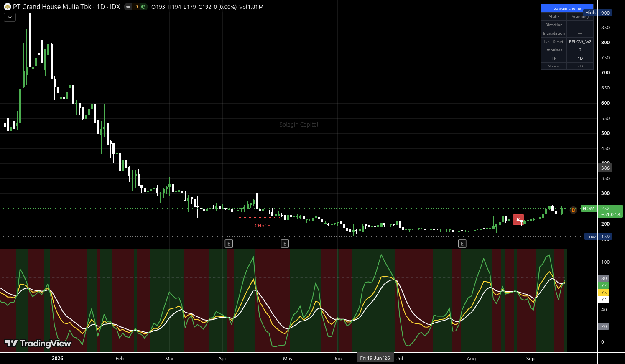Click the High 900 price label
The image size is (625, 364).
pyautogui.click(x=597, y=13)
